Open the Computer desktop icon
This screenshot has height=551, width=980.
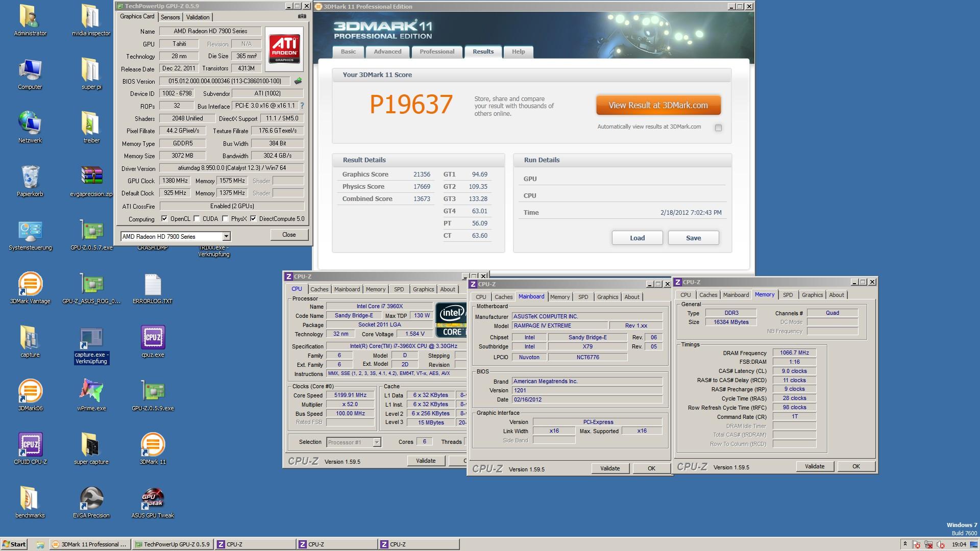pos(30,74)
